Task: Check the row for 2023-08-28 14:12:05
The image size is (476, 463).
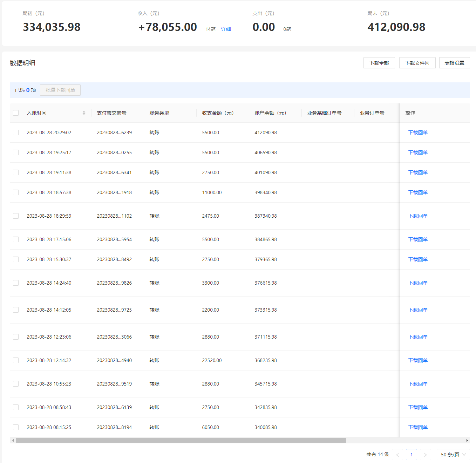Action: 16,310
